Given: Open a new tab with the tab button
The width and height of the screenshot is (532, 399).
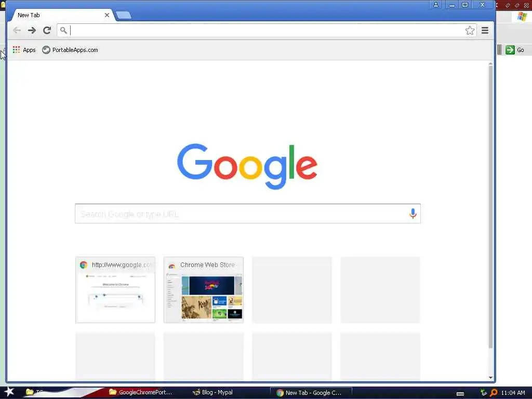Looking at the screenshot, I should point(124,15).
